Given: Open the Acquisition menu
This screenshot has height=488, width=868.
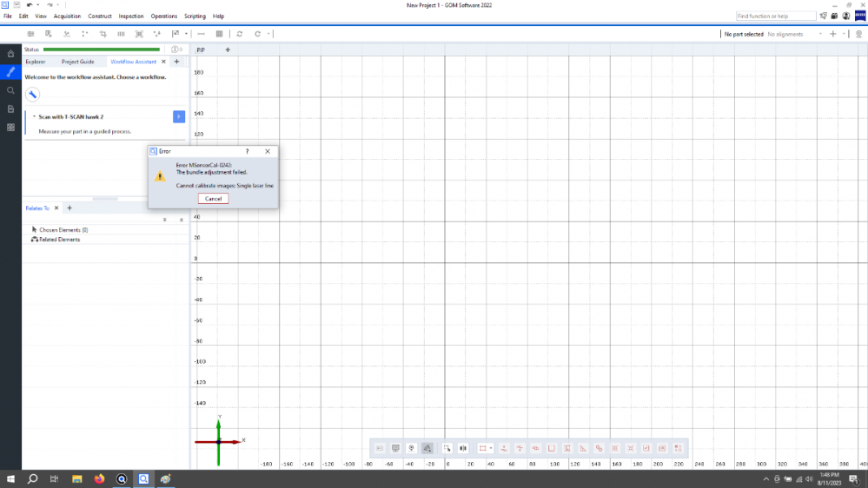Looking at the screenshot, I should (67, 16).
